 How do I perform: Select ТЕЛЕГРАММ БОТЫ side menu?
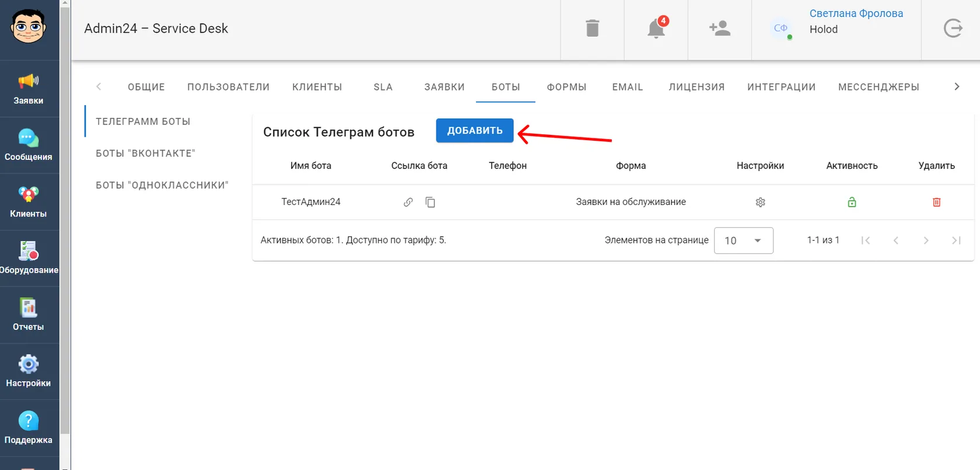coord(143,121)
